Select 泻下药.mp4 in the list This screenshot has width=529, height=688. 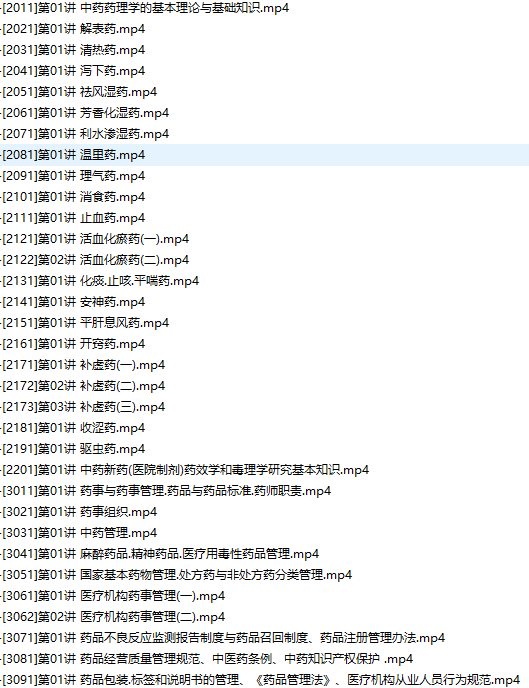click(73, 71)
